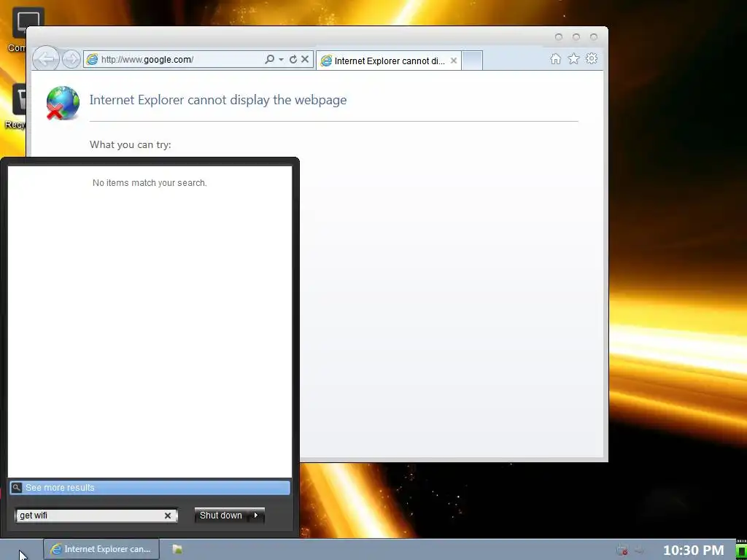Close the Internet Explorer window

pyautogui.click(x=594, y=36)
